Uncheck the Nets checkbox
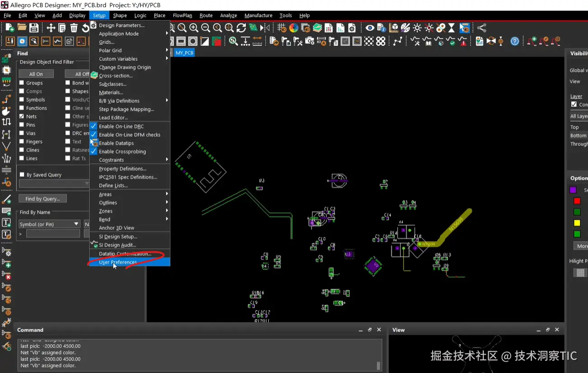Image resolution: width=588 pixels, height=373 pixels. [x=22, y=116]
